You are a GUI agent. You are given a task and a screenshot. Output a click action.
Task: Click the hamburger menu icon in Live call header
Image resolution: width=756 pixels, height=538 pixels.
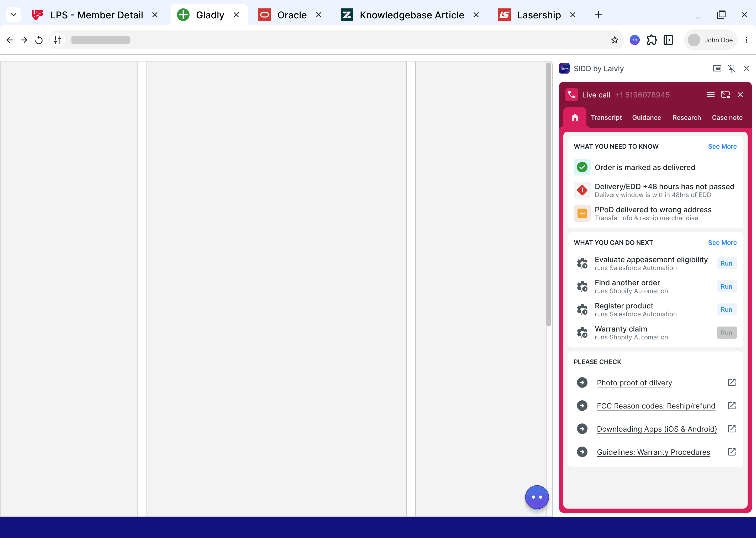[710, 95]
